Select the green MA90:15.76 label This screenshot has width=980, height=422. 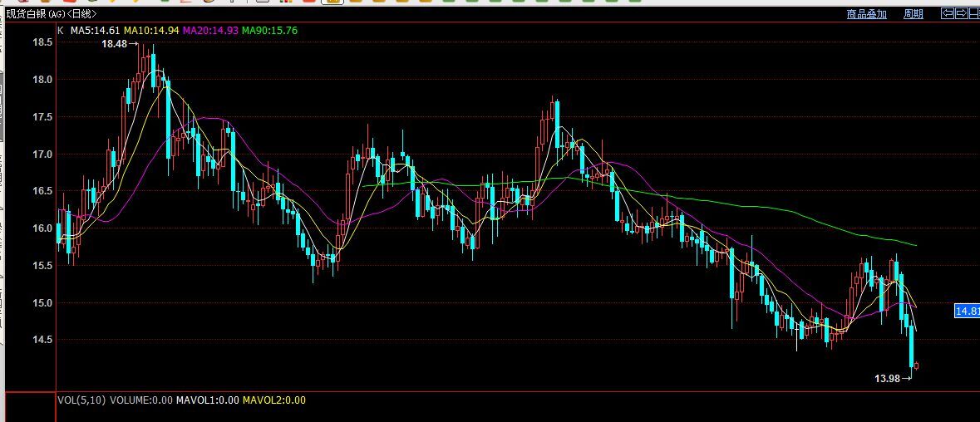point(269,31)
